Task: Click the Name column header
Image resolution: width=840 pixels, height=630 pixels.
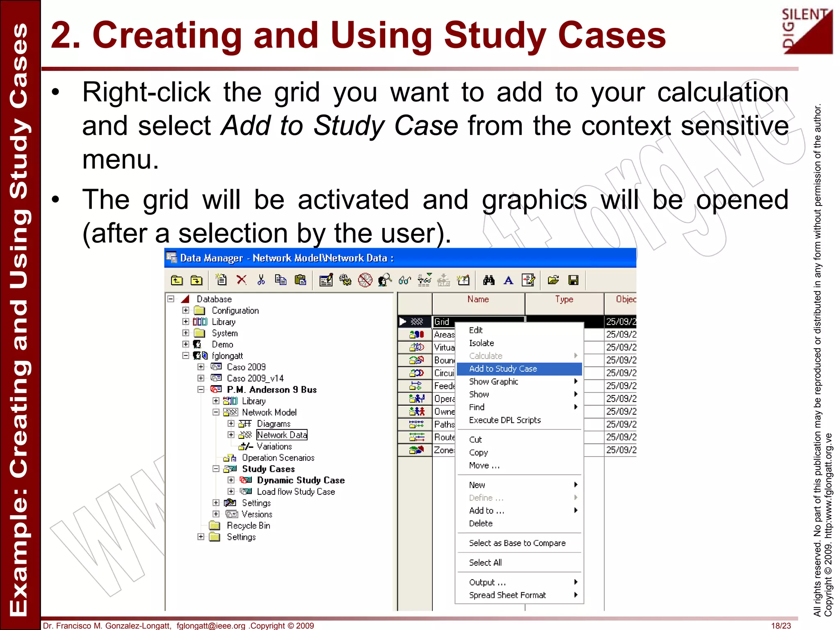Action: pyautogui.click(x=478, y=299)
